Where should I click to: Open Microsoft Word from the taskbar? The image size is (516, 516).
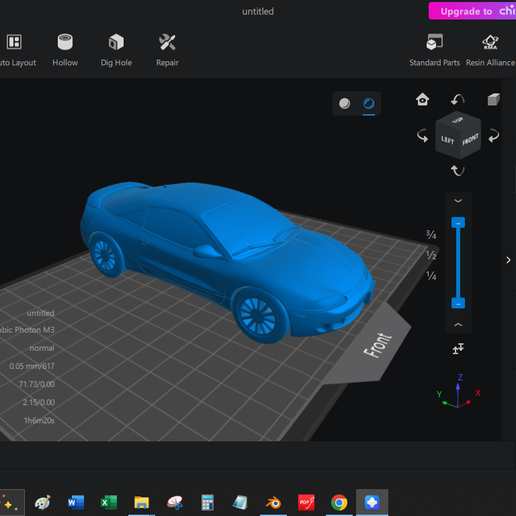[x=76, y=503]
